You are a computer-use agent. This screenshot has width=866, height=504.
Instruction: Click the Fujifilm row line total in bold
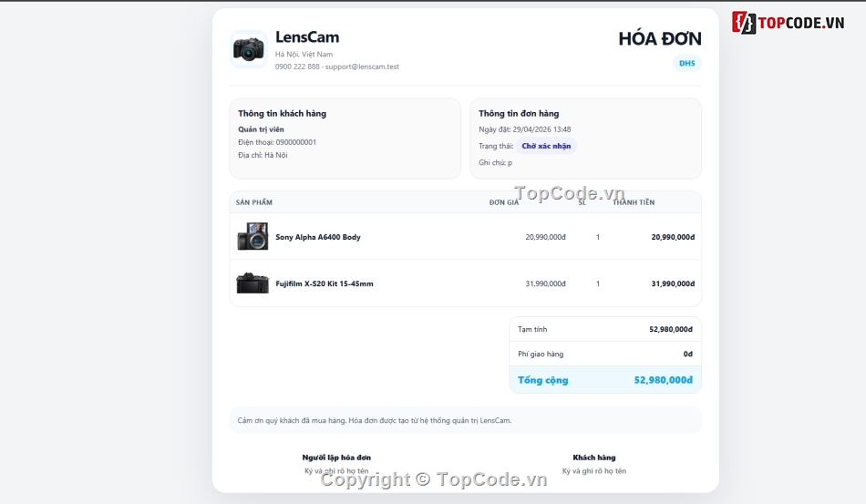coord(673,283)
